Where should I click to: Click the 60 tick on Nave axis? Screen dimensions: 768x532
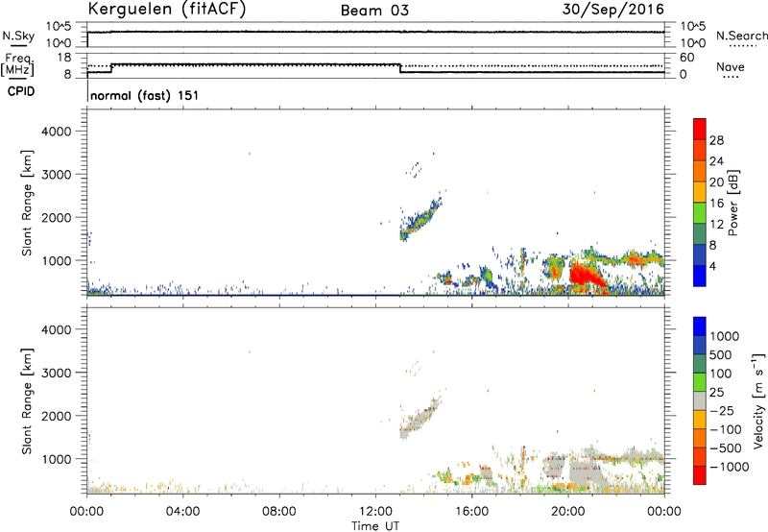pyautogui.click(x=686, y=58)
